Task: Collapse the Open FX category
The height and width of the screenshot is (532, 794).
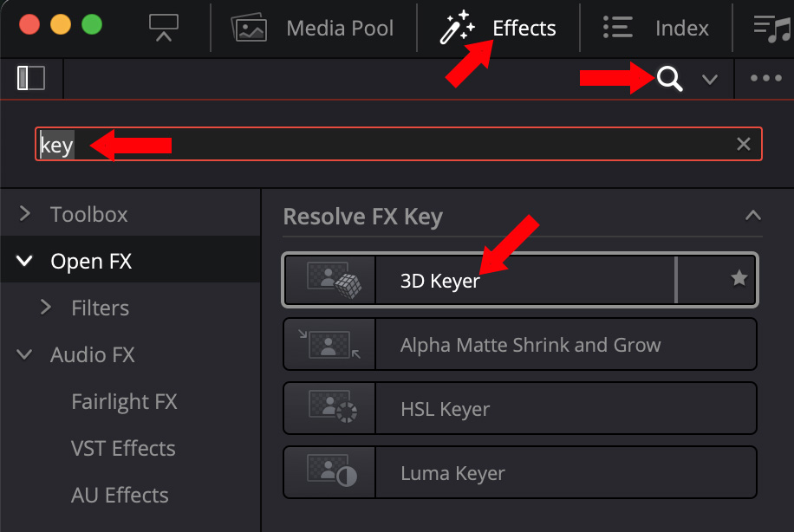Action: [25, 261]
